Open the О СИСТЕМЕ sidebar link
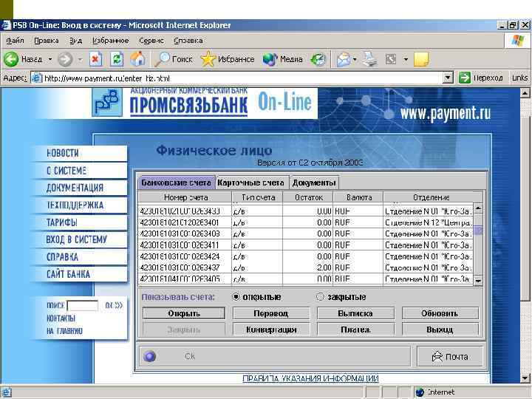Screen dimensions: 532x399 (x=66, y=171)
